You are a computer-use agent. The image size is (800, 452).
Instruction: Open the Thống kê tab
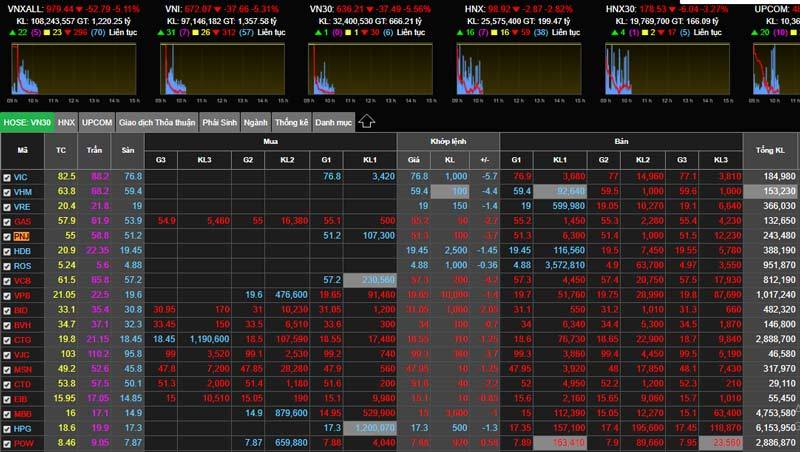[291, 122]
